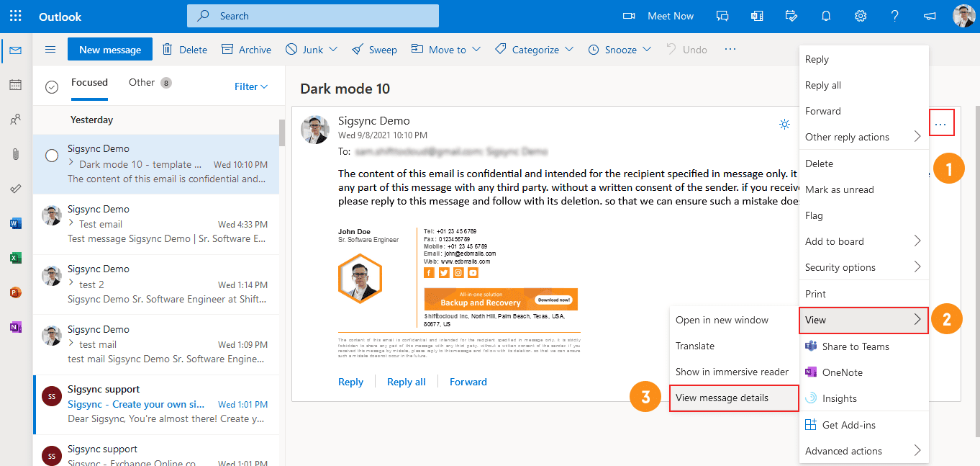Image resolution: width=980 pixels, height=466 pixels.
Task: Open the Files paperclip icon in sidebar
Action: [15, 154]
